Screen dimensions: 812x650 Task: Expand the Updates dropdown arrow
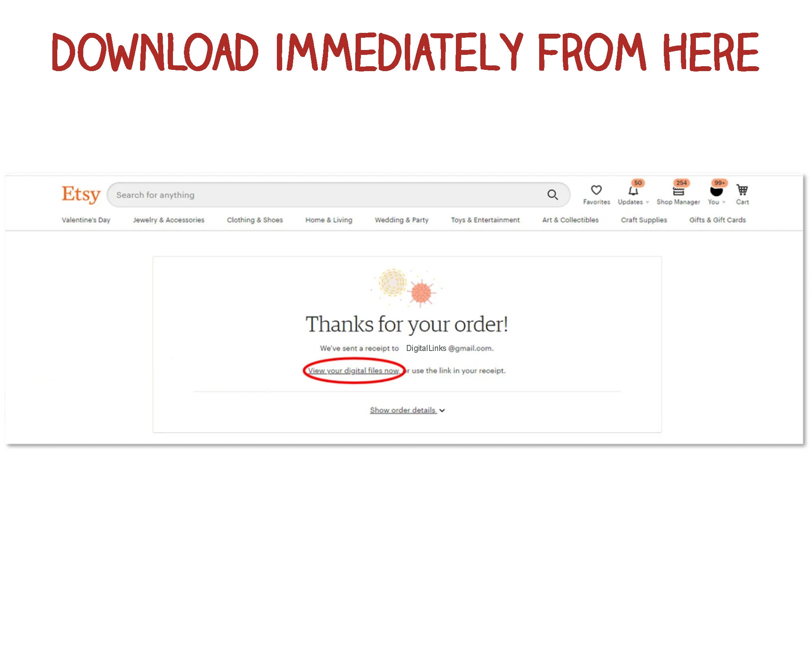point(647,202)
